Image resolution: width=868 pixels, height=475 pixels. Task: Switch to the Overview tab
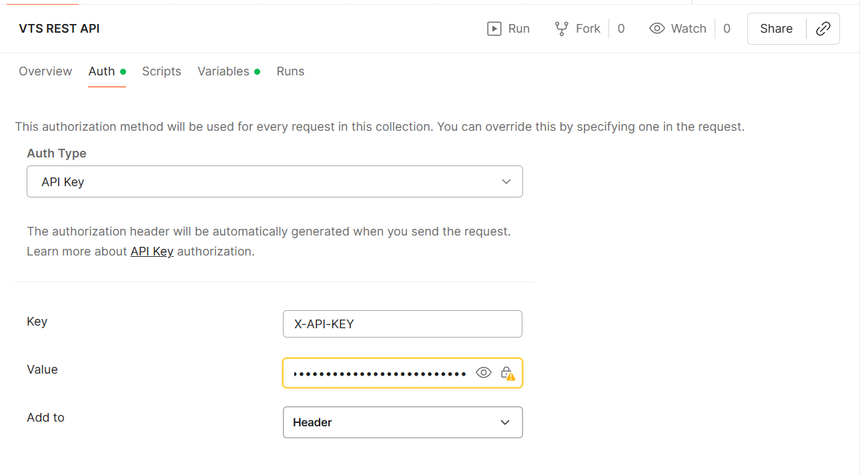pyautogui.click(x=45, y=71)
